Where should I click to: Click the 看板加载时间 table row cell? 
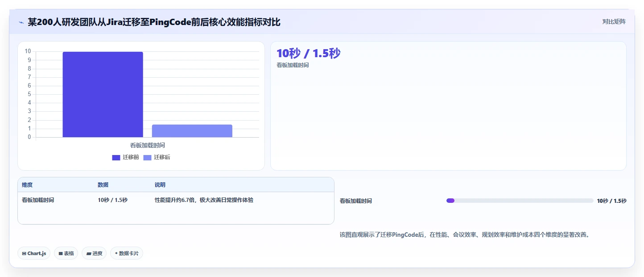click(38, 200)
